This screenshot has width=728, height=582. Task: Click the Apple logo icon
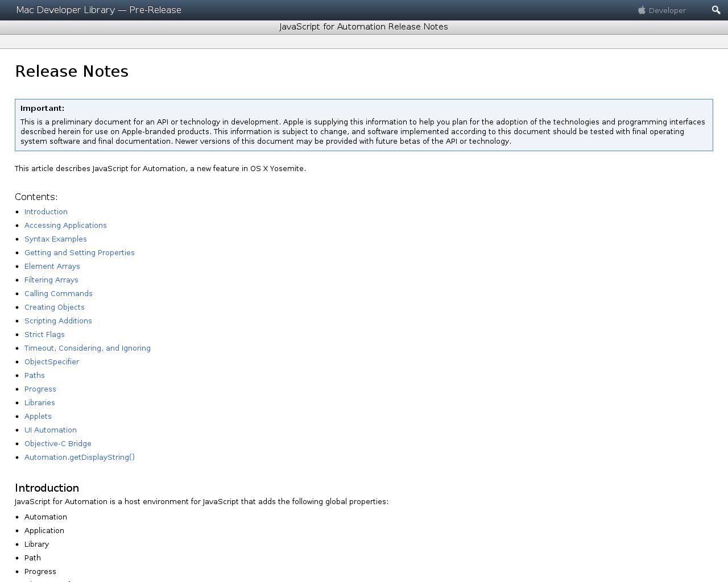pyautogui.click(x=642, y=10)
